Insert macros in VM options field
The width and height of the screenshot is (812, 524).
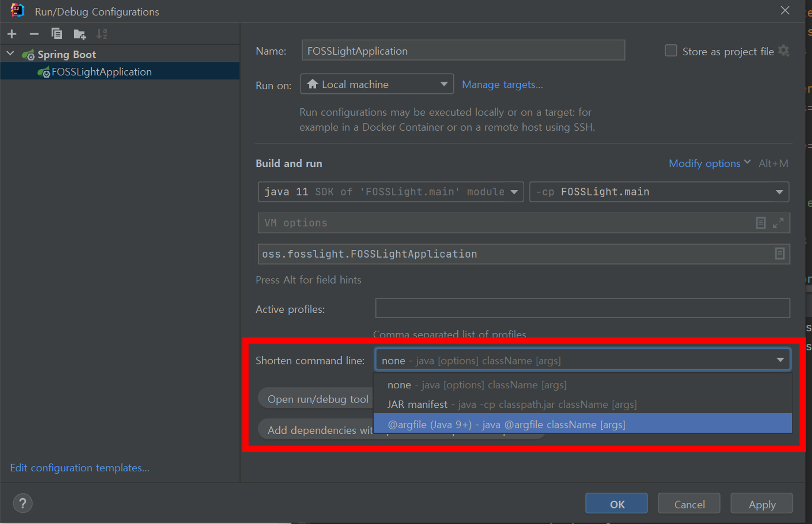click(760, 223)
